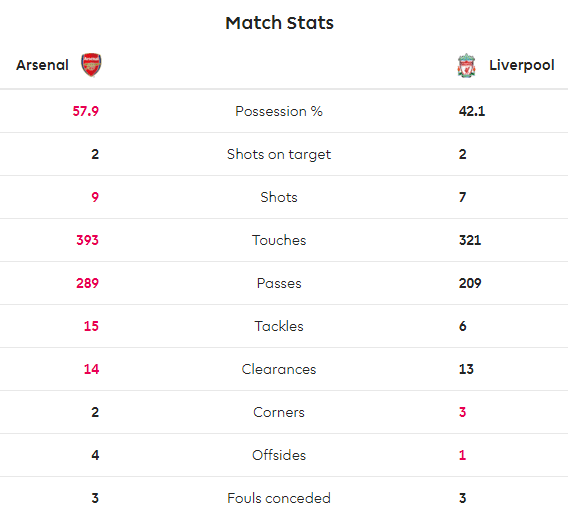Select Arsenal's 15 tackles value
The width and height of the screenshot is (568, 518).
pos(91,326)
